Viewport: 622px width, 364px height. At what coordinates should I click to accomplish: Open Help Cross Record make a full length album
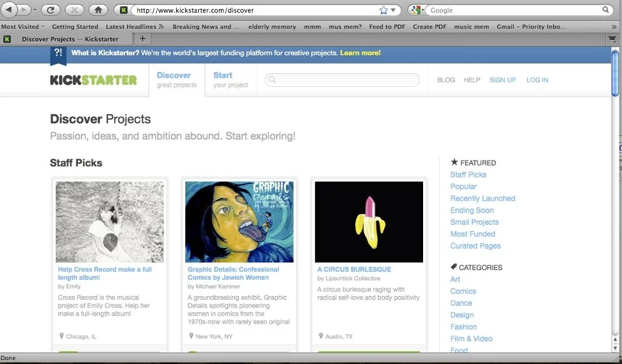pyautogui.click(x=105, y=273)
